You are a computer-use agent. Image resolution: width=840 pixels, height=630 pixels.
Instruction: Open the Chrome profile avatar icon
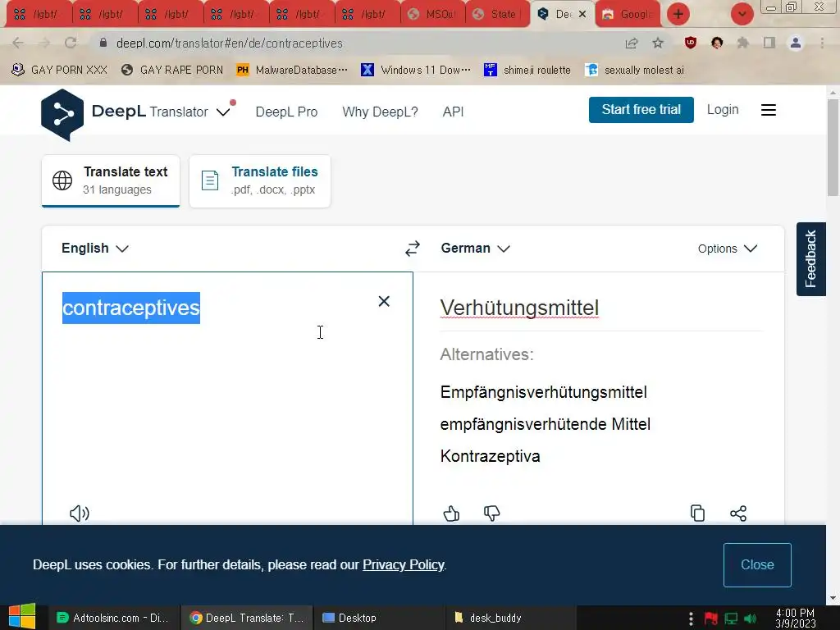(796, 43)
